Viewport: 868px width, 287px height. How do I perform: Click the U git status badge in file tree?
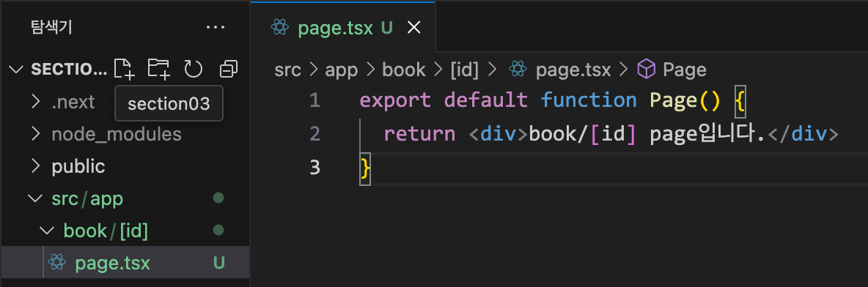coord(219,264)
